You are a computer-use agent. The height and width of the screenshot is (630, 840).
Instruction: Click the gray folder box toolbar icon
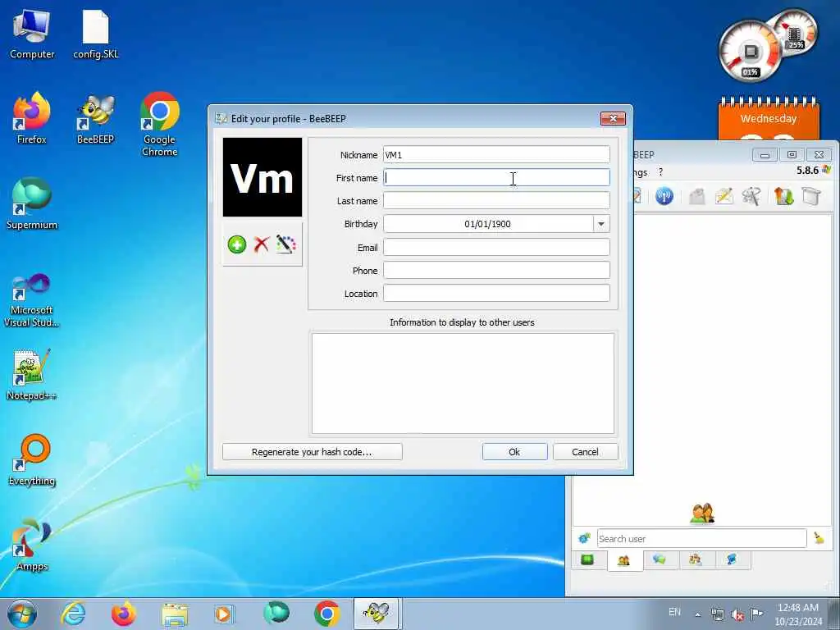coord(696,196)
